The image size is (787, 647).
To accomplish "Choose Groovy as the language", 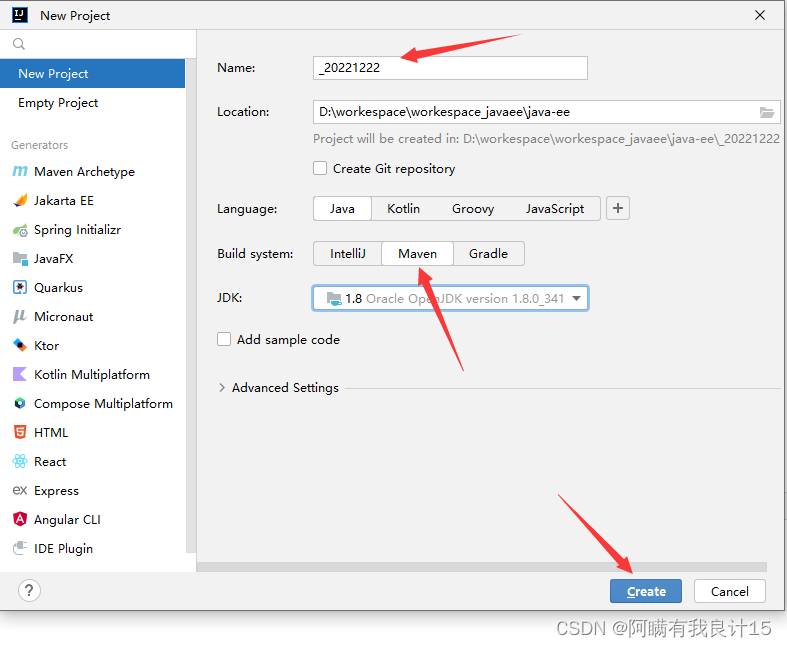I will pyautogui.click(x=473, y=209).
